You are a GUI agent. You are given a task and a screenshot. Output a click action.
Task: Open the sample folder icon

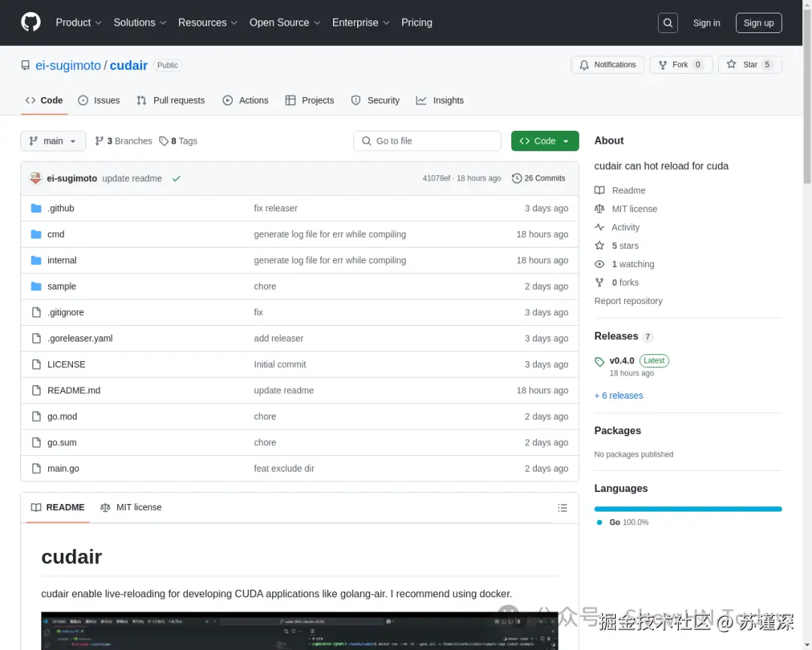36,286
